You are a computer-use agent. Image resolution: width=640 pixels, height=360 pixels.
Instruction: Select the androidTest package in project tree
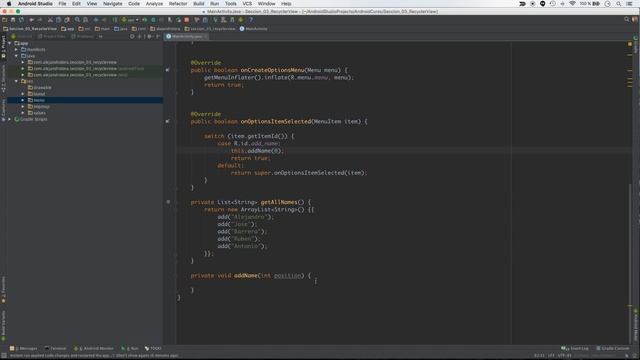[x=86, y=69]
